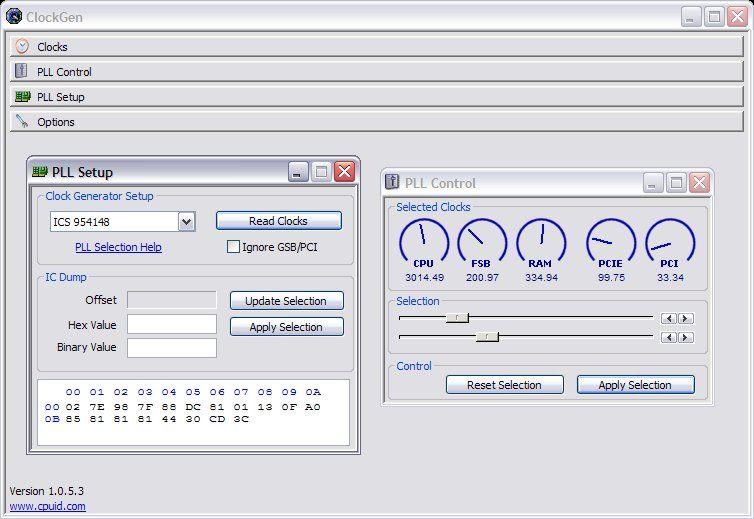Click the right arrow of the bottom slider
This screenshot has width=754, height=519.
(685, 338)
